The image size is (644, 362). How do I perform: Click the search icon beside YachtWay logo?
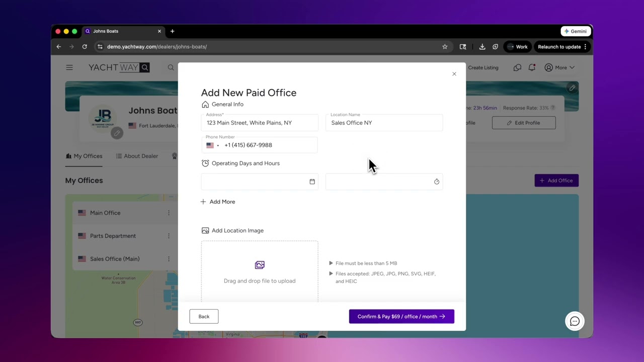click(171, 67)
